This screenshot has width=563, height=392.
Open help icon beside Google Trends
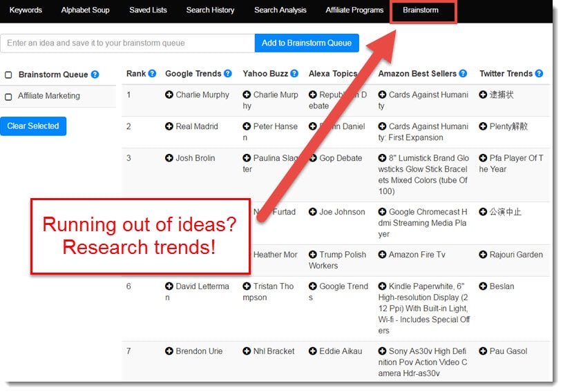click(228, 74)
